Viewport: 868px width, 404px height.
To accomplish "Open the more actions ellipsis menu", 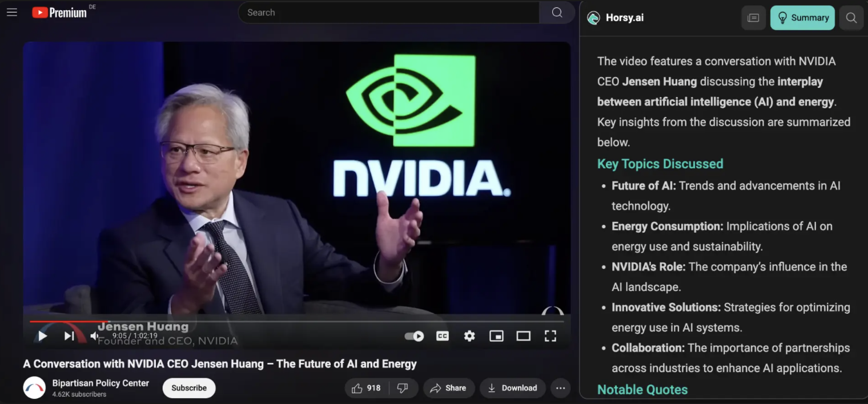I will click(x=561, y=388).
